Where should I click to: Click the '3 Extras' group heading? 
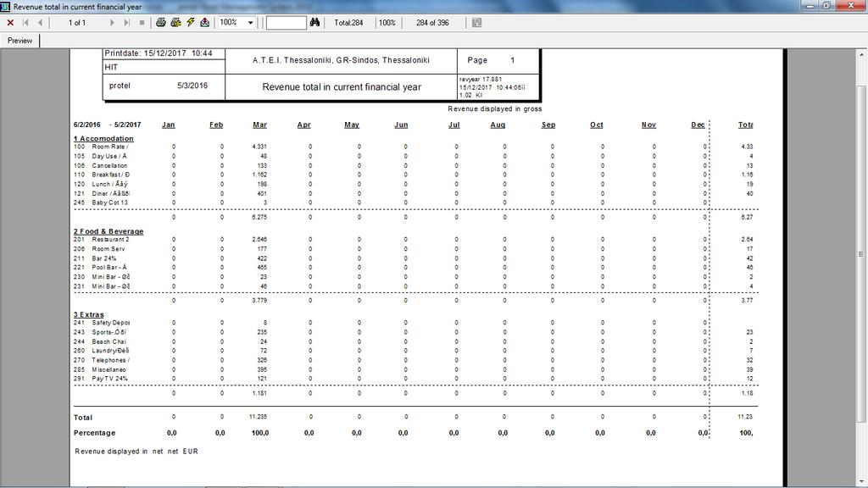tap(88, 314)
